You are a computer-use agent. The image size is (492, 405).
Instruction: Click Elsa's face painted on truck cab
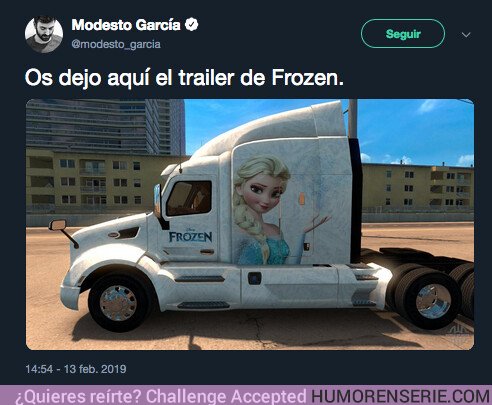pos(263,190)
